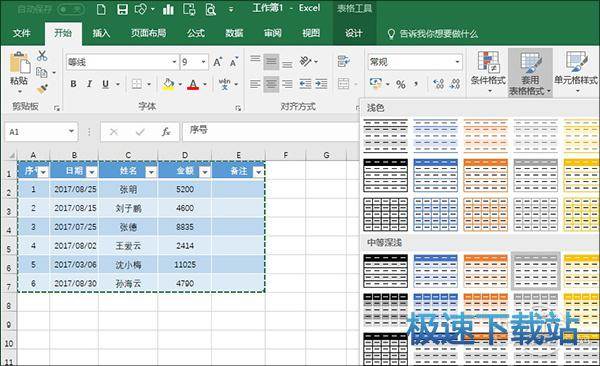Open 单元格样式 cell styles button

click(x=576, y=72)
